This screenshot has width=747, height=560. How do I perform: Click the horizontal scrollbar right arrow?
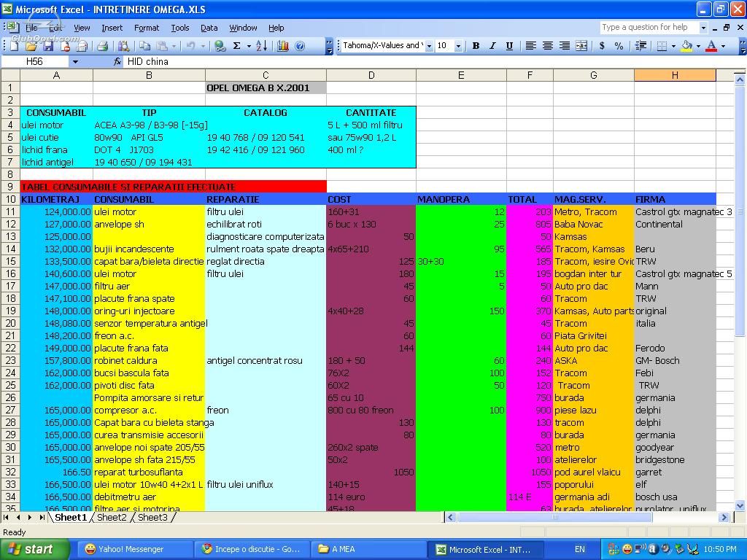[724, 517]
